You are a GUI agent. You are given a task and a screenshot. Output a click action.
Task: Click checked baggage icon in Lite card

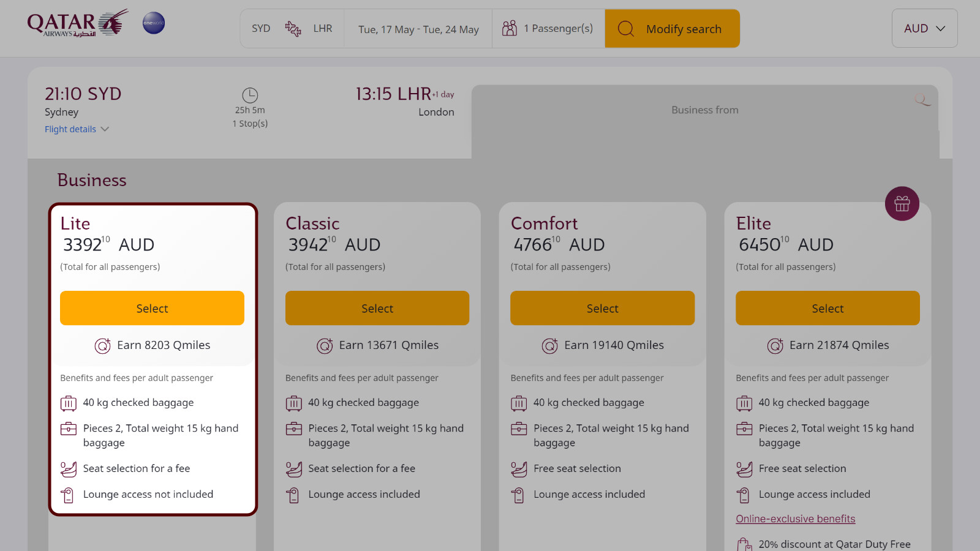point(69,403)
